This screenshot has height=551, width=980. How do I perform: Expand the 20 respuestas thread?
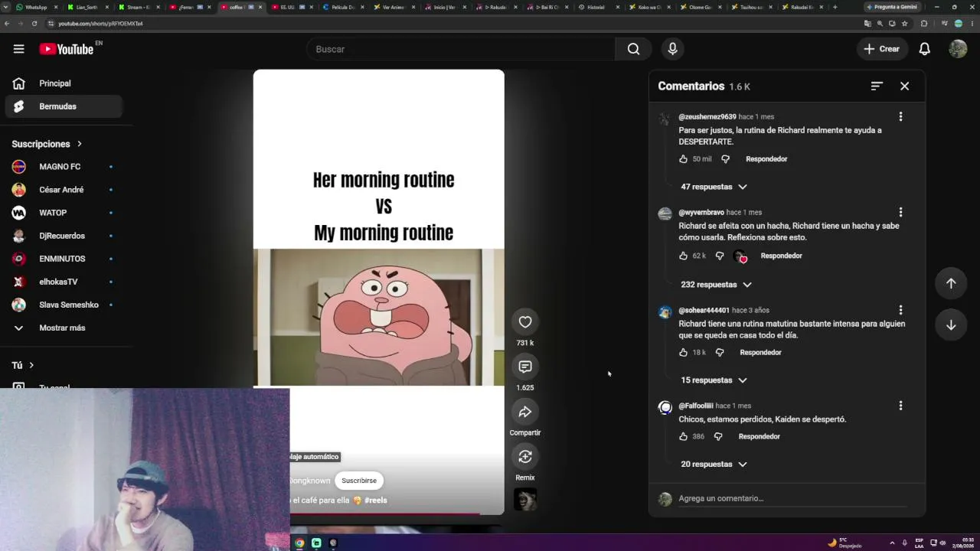[714, 465]
